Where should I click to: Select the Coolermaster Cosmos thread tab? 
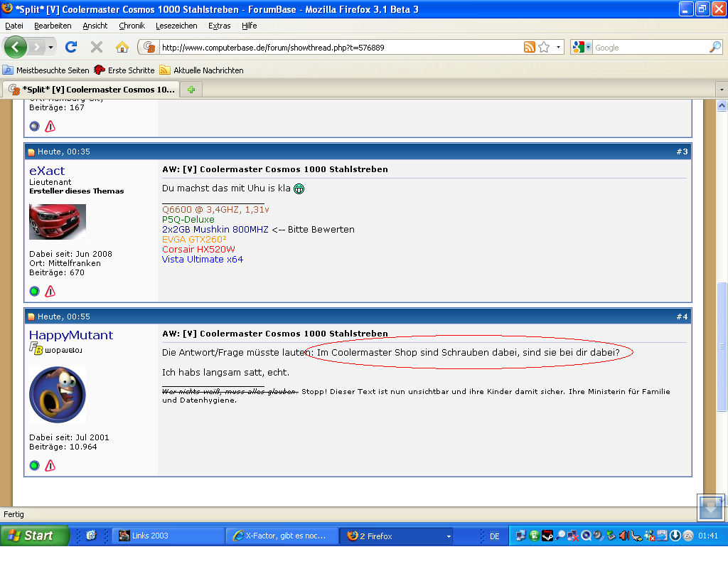click(92, 89)
